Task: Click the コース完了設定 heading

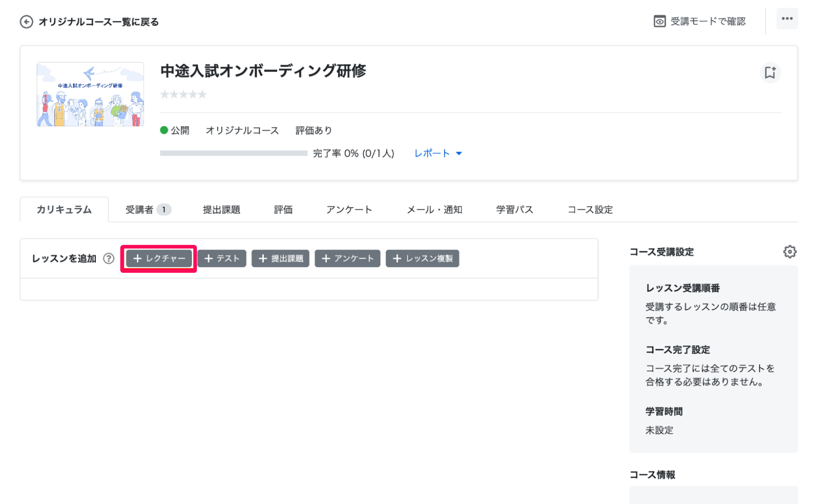Action: tap(677, 350)
